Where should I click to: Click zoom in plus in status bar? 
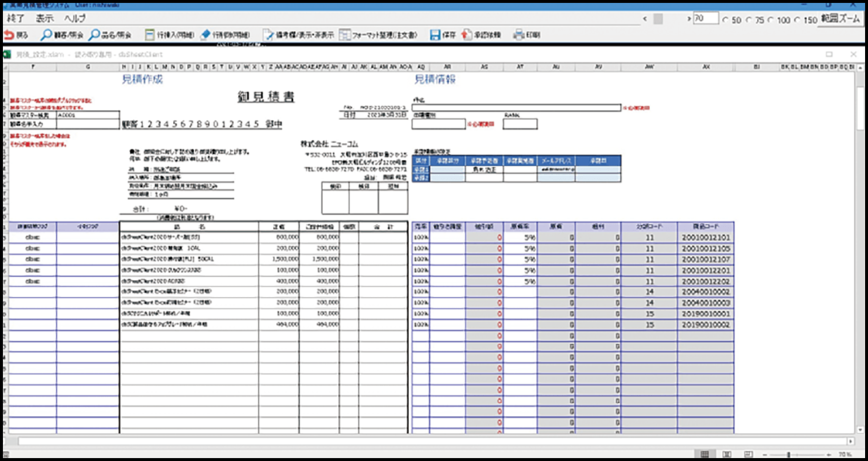click(829, 455)
